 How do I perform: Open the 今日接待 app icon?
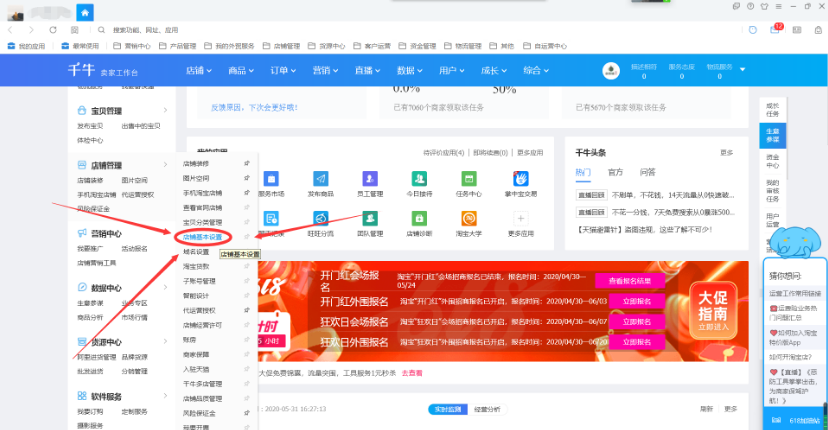(x=419, y=179)
